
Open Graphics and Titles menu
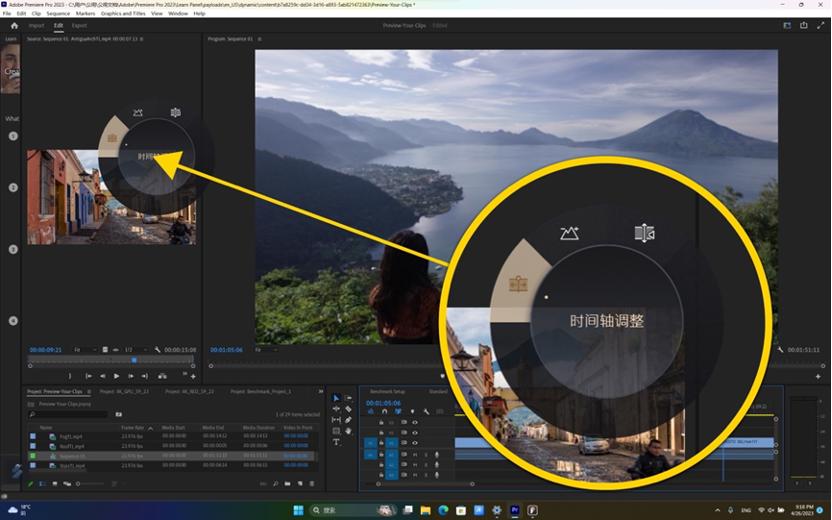click(123, 13)
